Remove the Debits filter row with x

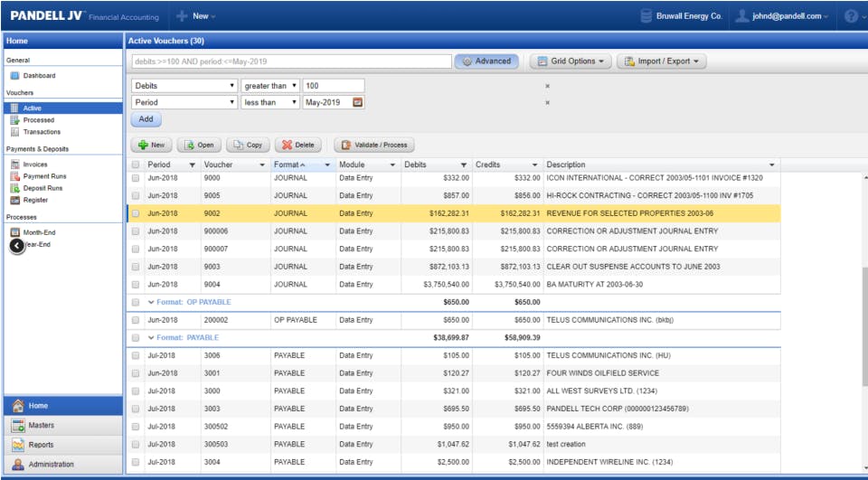point(548,87)
